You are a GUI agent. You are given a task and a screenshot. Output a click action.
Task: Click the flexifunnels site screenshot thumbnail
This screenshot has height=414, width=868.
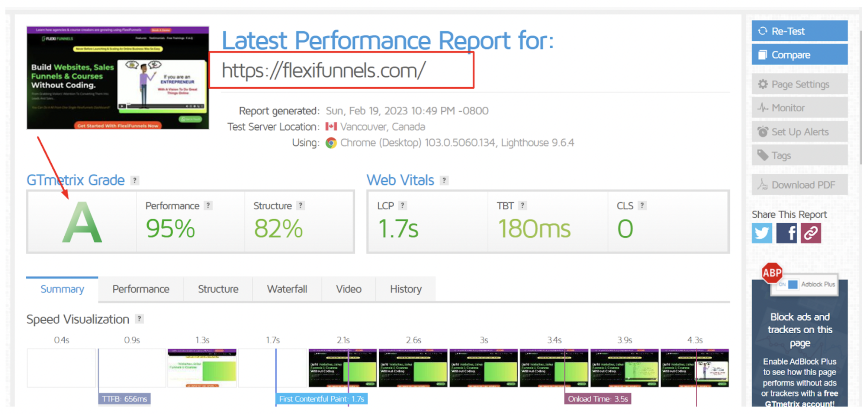coord(118,78)
